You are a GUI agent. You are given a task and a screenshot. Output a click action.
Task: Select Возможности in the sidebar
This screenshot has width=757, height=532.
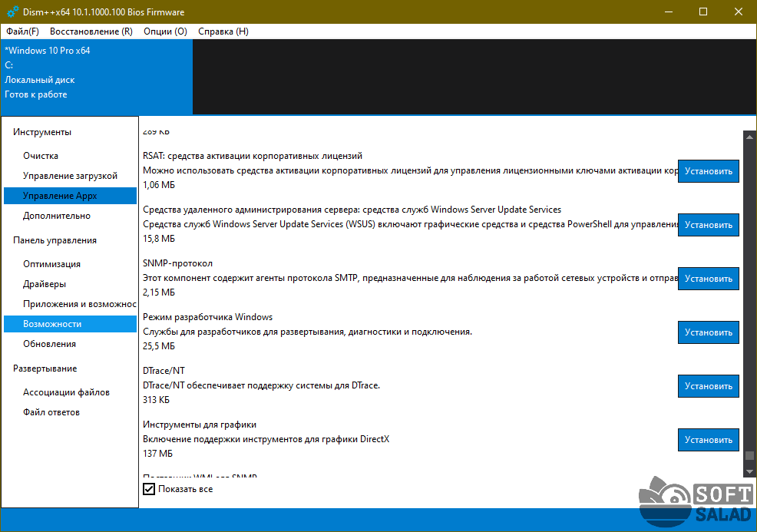pyautogui.click(x=70, y=324)
